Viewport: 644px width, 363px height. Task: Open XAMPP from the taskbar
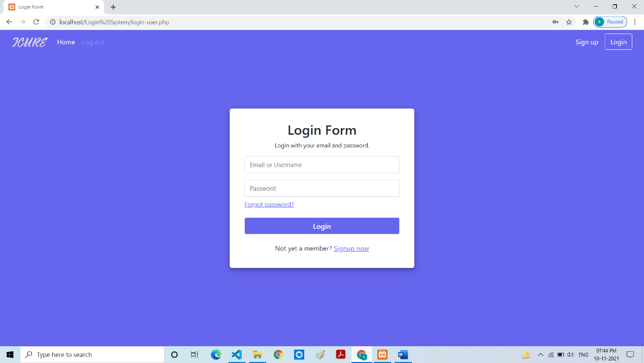click(382, 354)
